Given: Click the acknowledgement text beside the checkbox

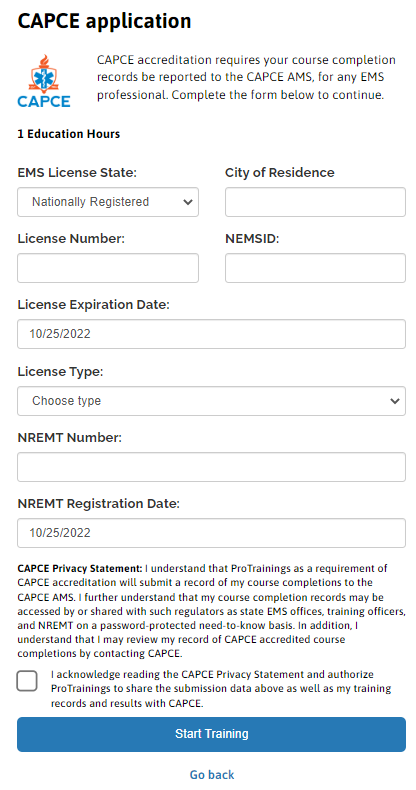Looking at the screenshot, I should click(221, 689).
